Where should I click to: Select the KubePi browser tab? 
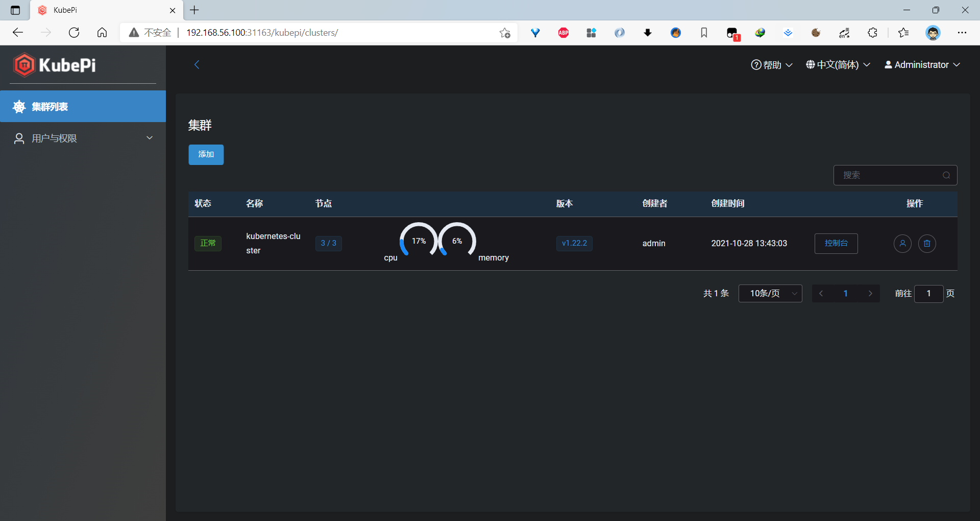tap(106, 10)
